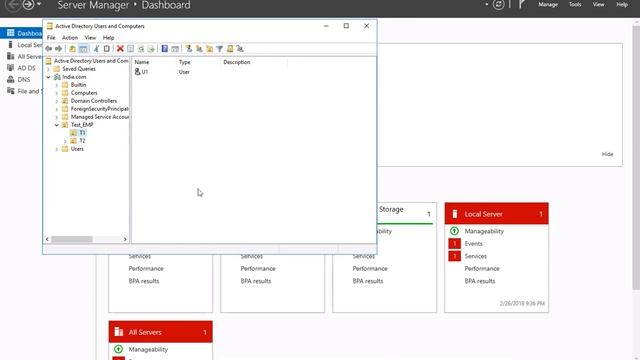This screenshot has width=640, height=360.
Task: Click the funnel Filter Options icon
Action: click(x=220, y=49)
